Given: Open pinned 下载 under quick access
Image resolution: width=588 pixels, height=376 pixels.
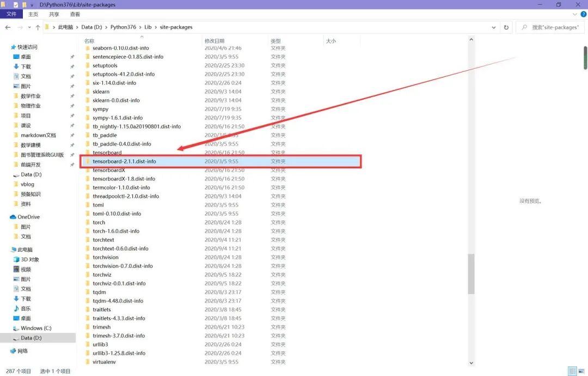Looking at the screenshot, I should tap(26, 66).
